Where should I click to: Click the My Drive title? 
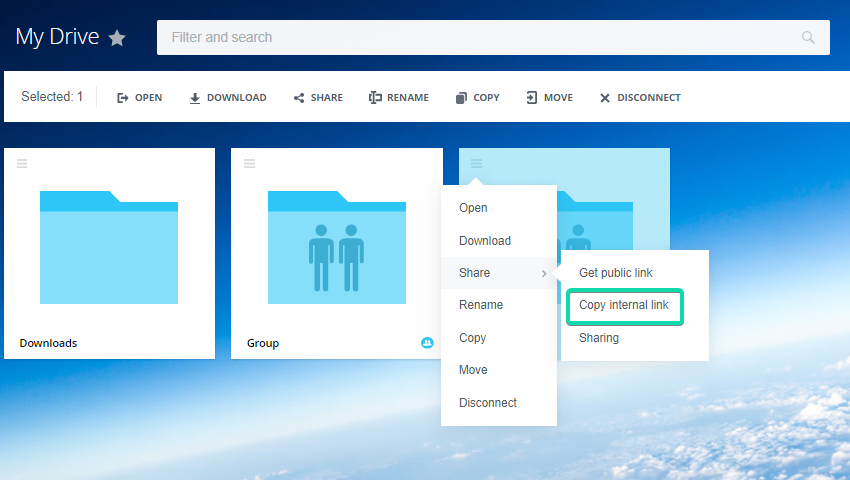pyautogui.click(x=57, y=37)
